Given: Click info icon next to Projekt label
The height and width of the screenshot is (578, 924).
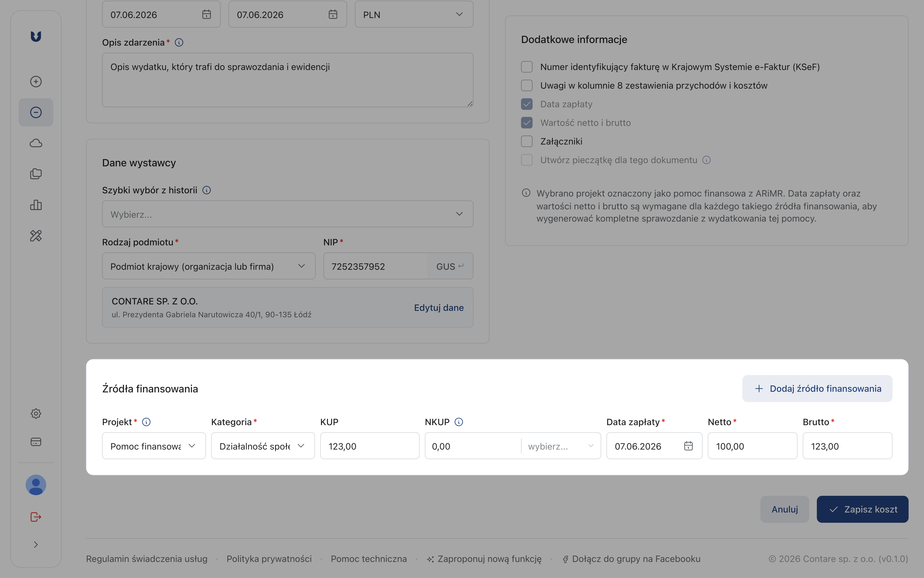Looking at the screenshot, I should click(146, 422).
